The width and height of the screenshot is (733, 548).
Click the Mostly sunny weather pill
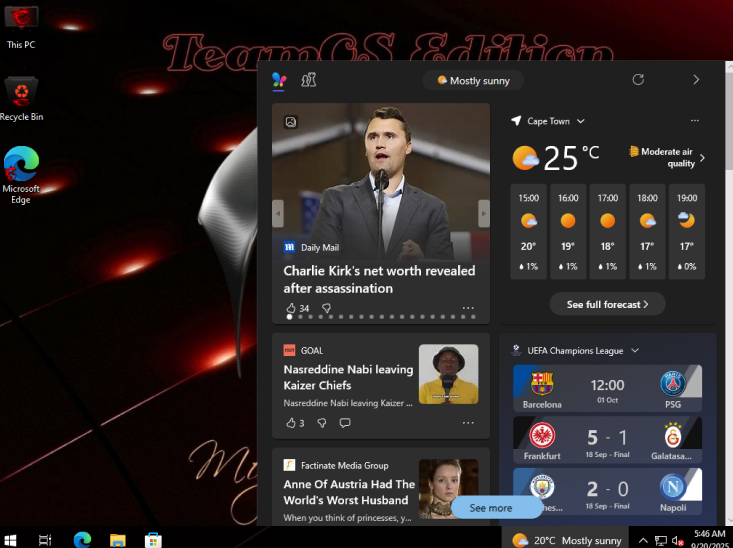tap(473, 80)
